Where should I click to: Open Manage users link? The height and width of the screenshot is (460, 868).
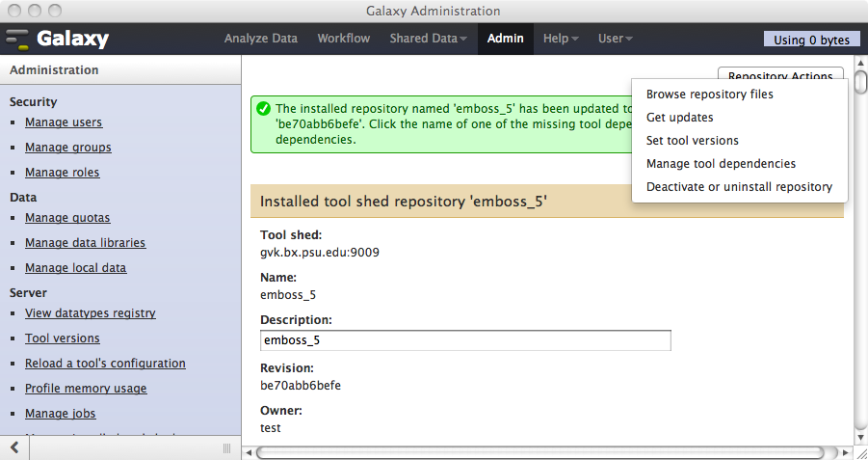[x=64, y=122]
